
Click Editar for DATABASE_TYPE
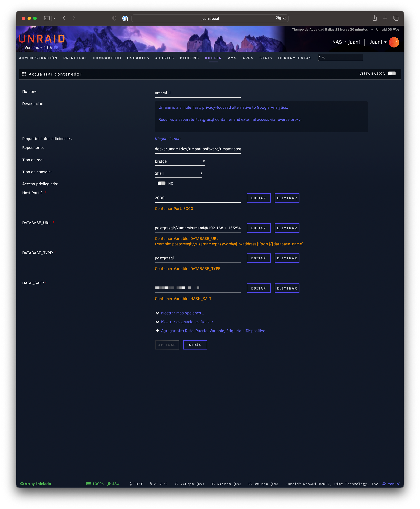point(258,258)
